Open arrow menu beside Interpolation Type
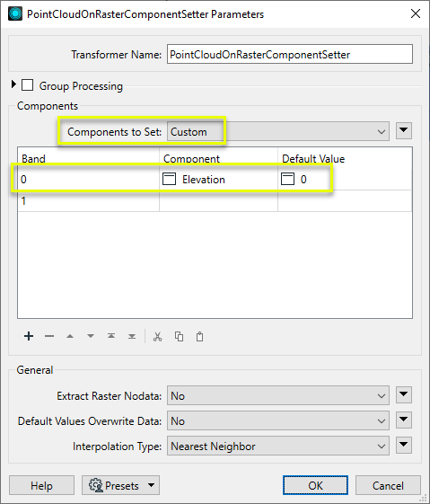The image size is (430, 504). coord(404,445)
